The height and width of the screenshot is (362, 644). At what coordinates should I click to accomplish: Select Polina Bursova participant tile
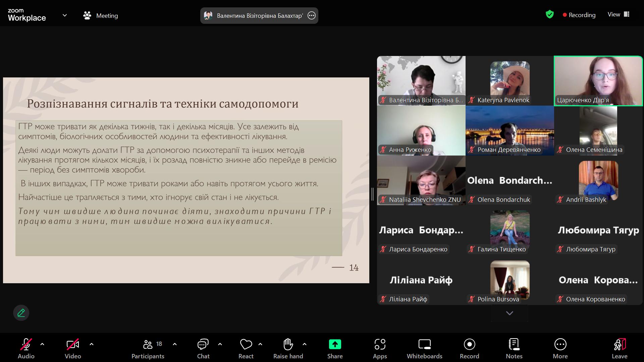(510, 280)
